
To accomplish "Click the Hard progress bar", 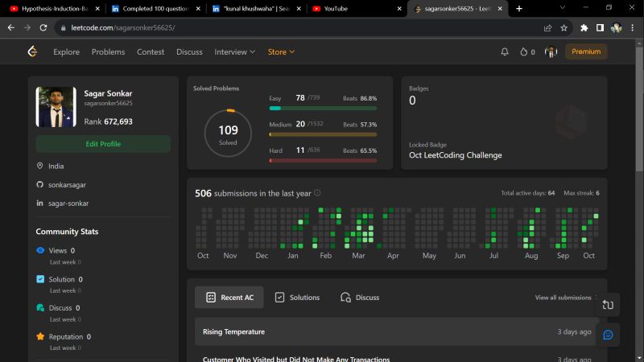I will click(323, 161).
